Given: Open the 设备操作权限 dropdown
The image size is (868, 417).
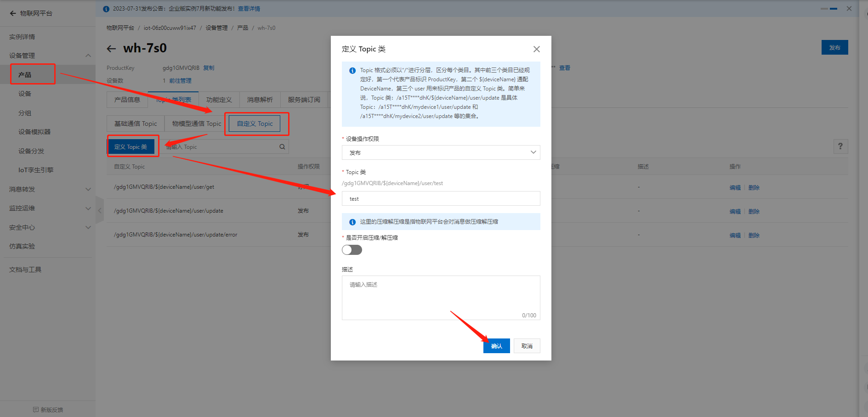Looking at the screenshot, I should pos(441,152).
